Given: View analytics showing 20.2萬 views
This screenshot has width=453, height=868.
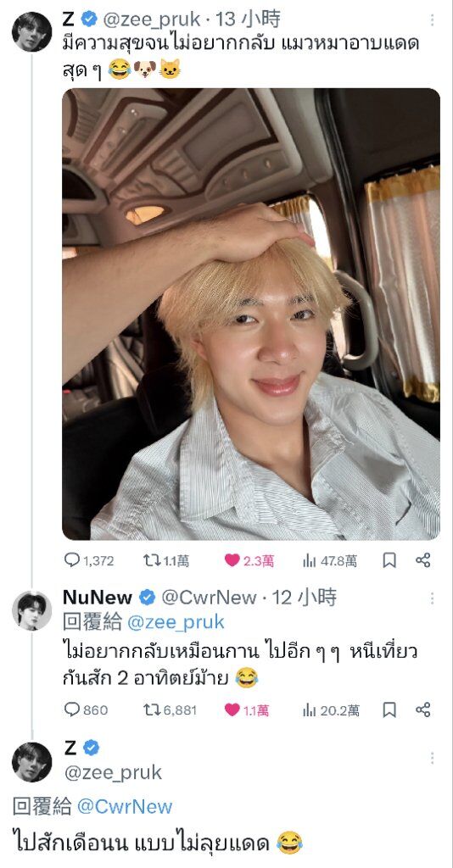Looking at the screenshot, I should (309, 709).
